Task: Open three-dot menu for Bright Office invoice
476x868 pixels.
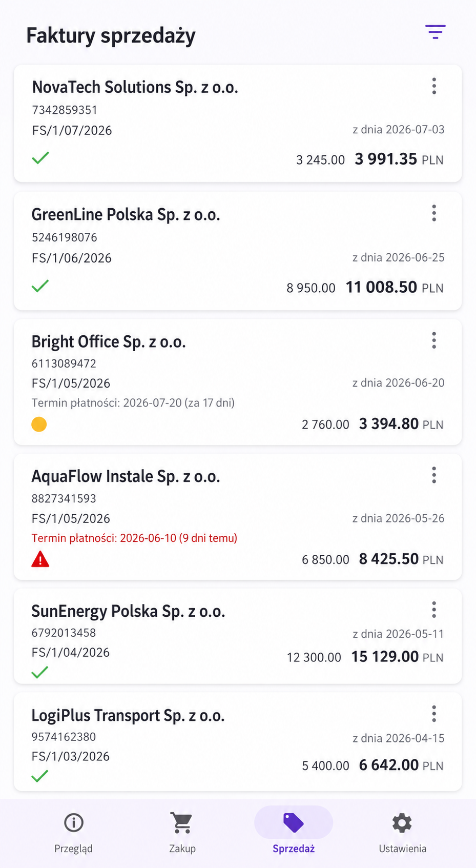Action: pyautogui.click(x=434, y=340)
